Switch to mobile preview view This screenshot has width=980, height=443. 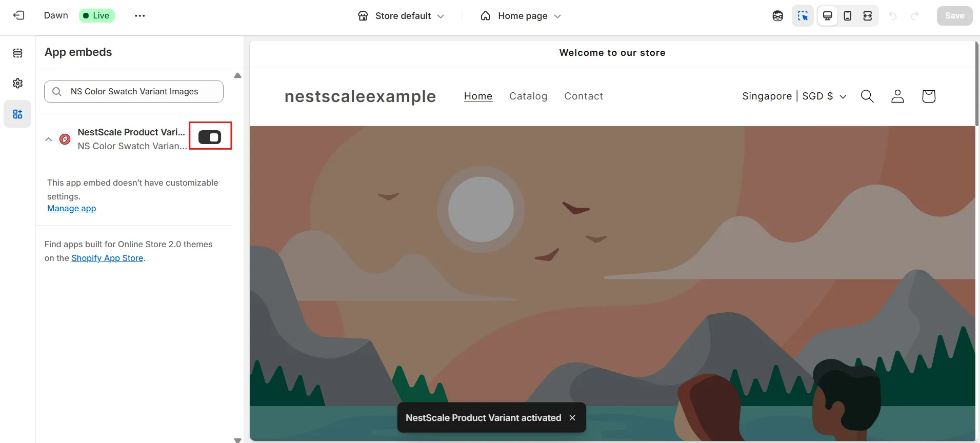pyautogui.click(x=848, y=16)
